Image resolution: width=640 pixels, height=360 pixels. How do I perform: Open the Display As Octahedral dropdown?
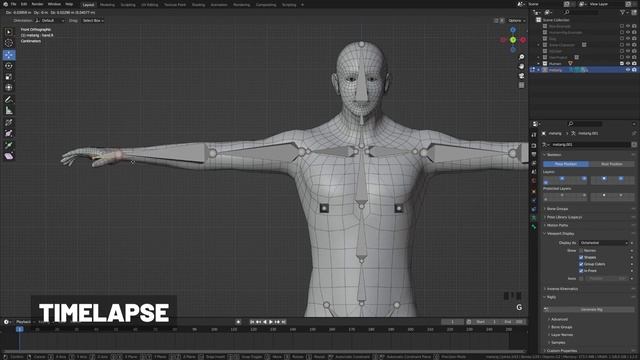(603, 243)
